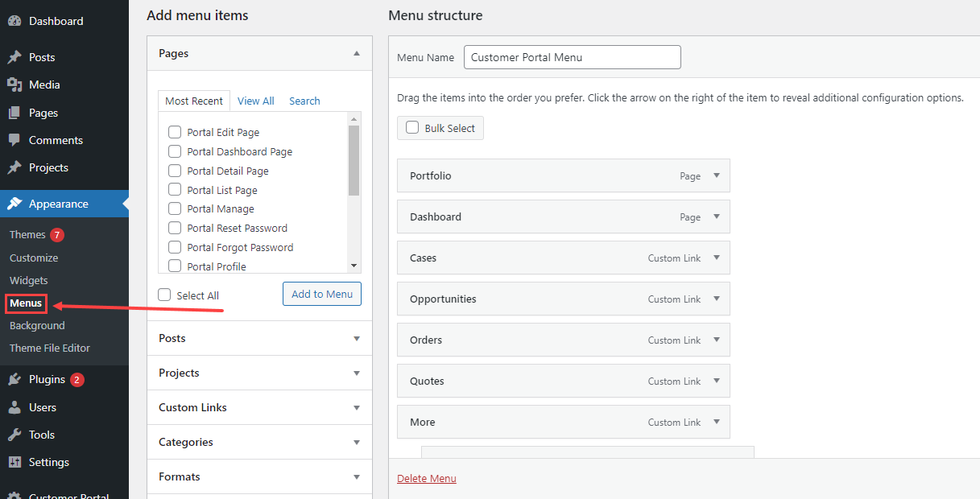Switch to the View All tab
Screen dimensions: 980x499
point(255,101)
